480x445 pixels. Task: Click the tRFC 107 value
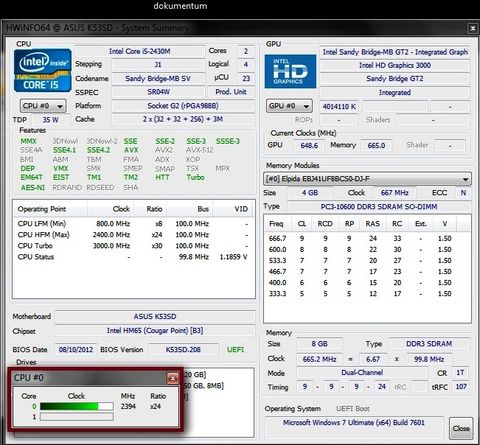click(461, 387)
